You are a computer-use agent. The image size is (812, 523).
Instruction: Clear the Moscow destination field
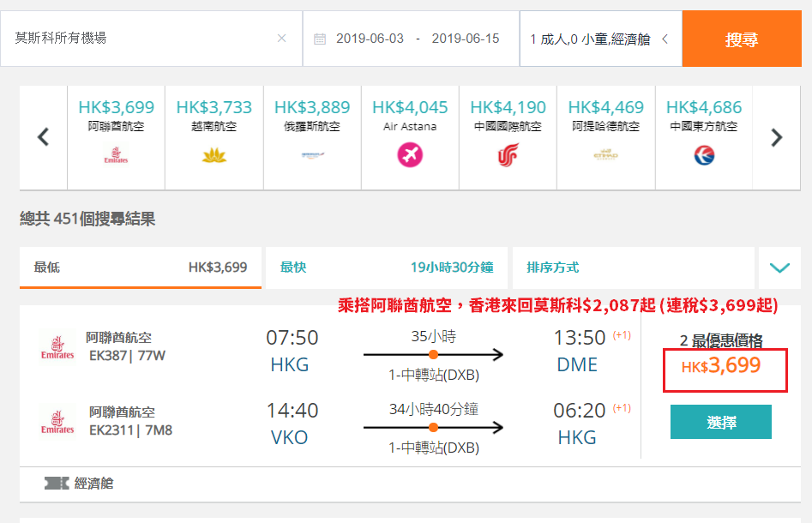tap(282, 39)
